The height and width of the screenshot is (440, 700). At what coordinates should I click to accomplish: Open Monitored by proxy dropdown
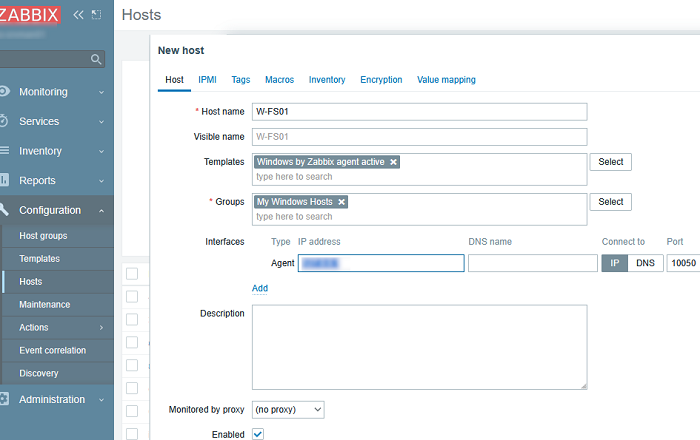pos(288,410)
